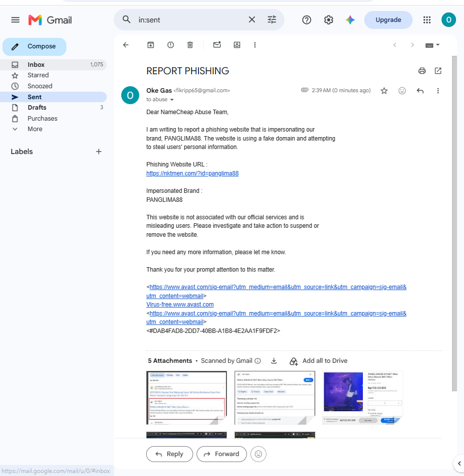Screen dimensions: 464x476
Task: Open the Purchases folder
Action: click(53, 119)
